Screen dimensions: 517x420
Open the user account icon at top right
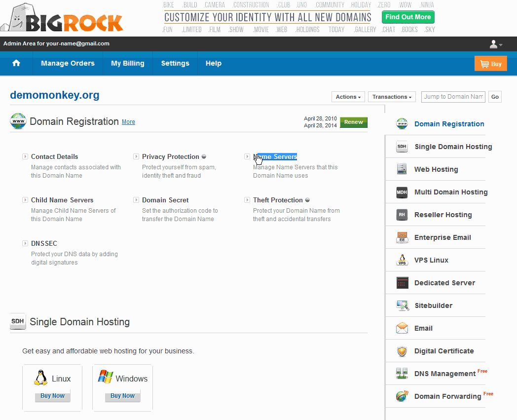click(493, 44)
